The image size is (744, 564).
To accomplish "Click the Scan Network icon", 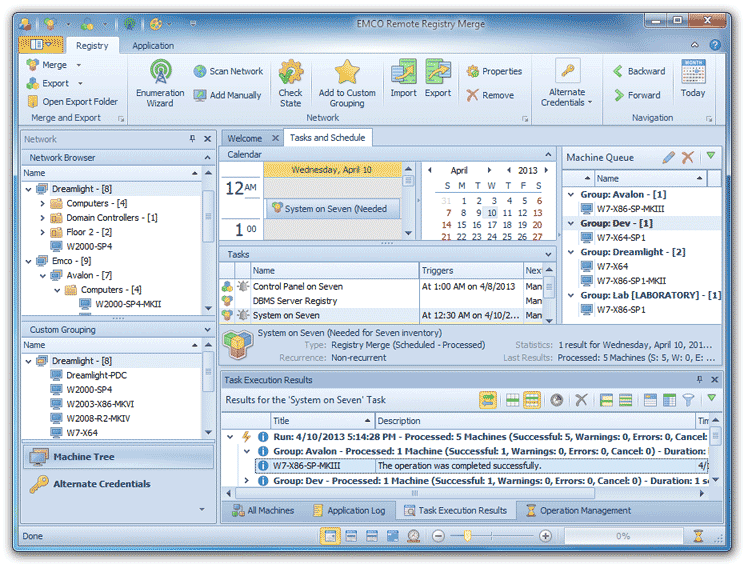I will click(200, 71).
